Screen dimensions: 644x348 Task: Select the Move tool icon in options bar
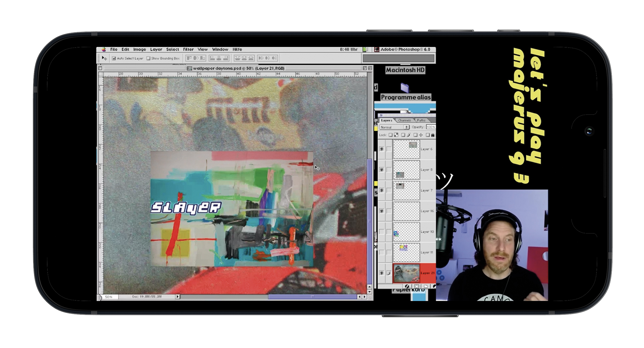click(104, 58)
